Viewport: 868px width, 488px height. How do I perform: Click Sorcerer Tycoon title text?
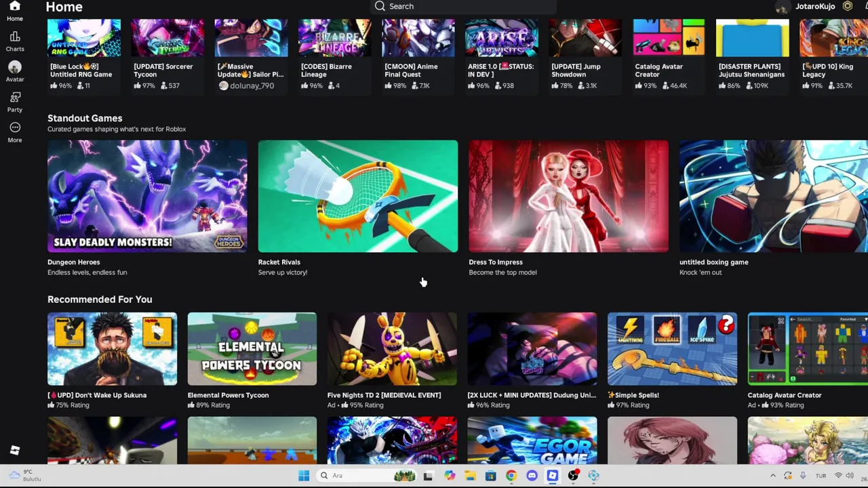point(163,70)
